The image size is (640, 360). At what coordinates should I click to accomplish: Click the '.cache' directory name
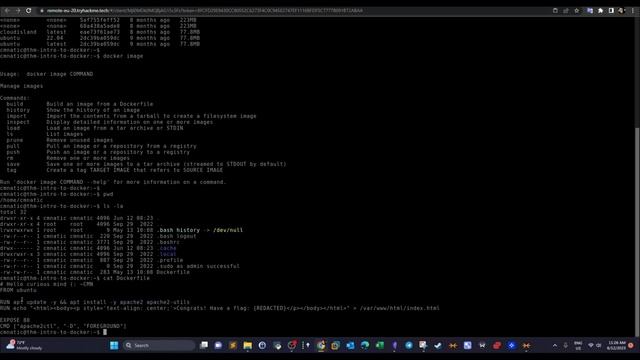point(167,248)
